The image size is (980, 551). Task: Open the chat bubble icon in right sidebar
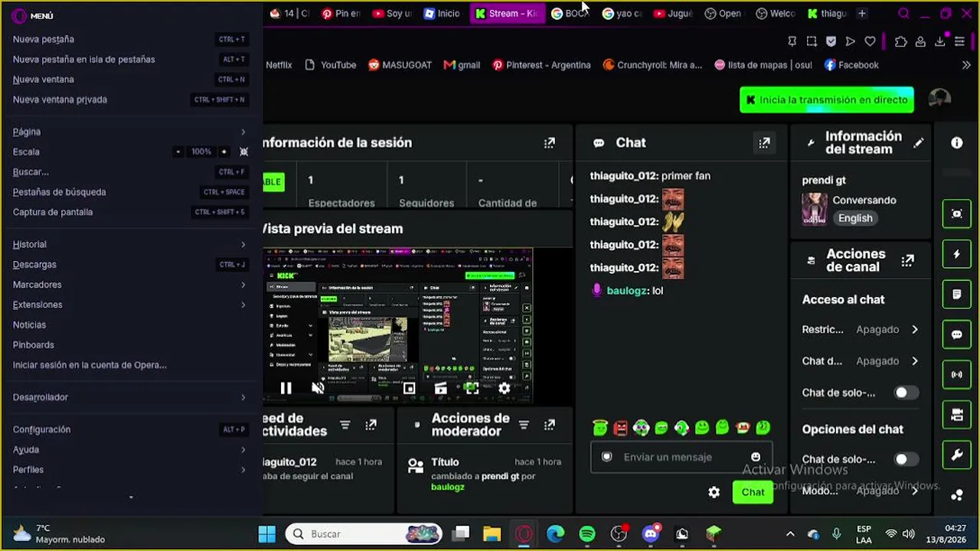pyautogui.click(x=956, y=334)
